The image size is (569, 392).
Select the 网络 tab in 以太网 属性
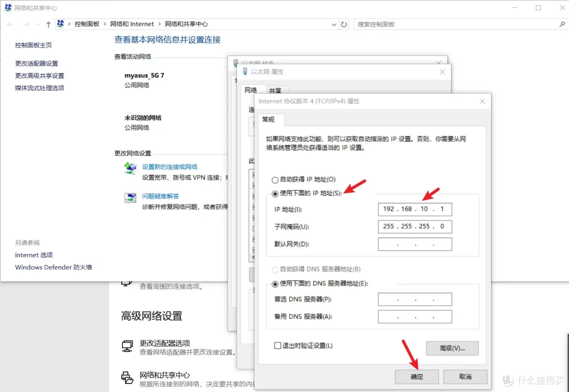251,90
